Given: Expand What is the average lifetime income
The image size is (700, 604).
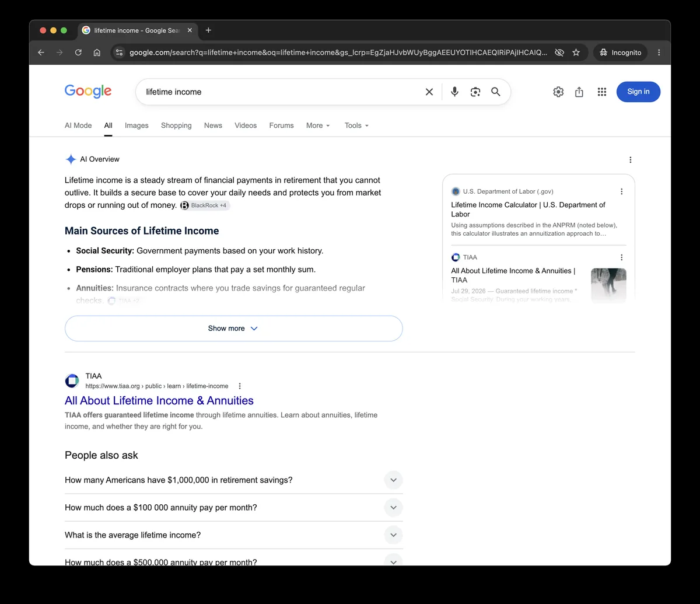Looking at the screenshot, I should pyautogui.click(x=233, y=535).
